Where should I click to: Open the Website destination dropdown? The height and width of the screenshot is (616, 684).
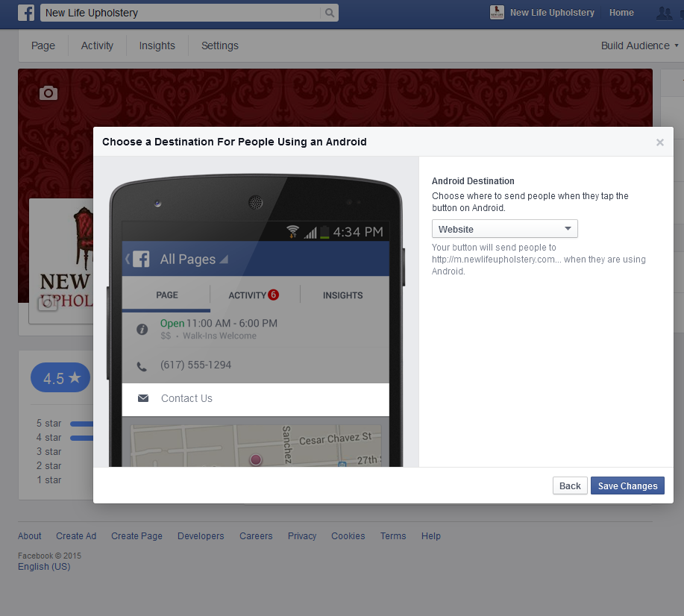[505, 229]
